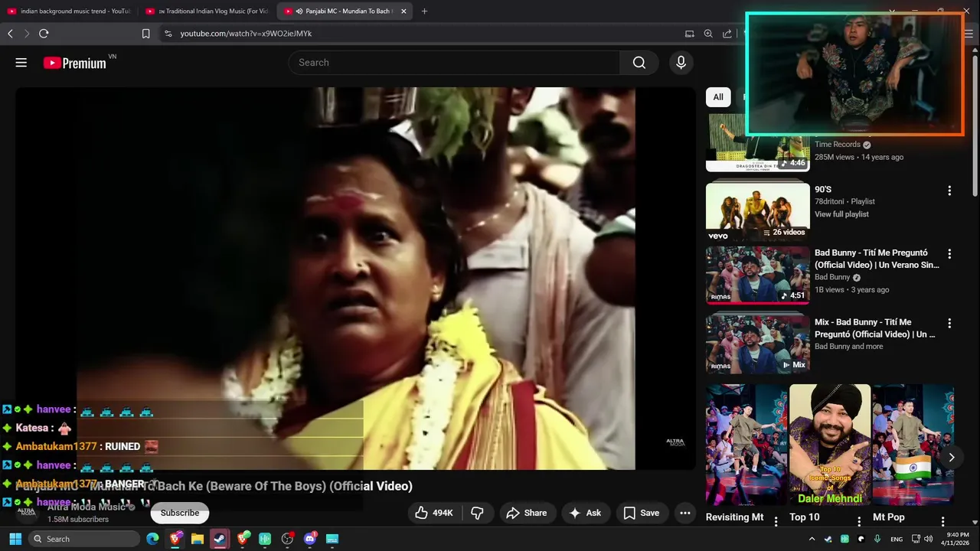Open more actions ellipsis under video
980x551 pixels.
pyautogui.click(x=685, y=513)
